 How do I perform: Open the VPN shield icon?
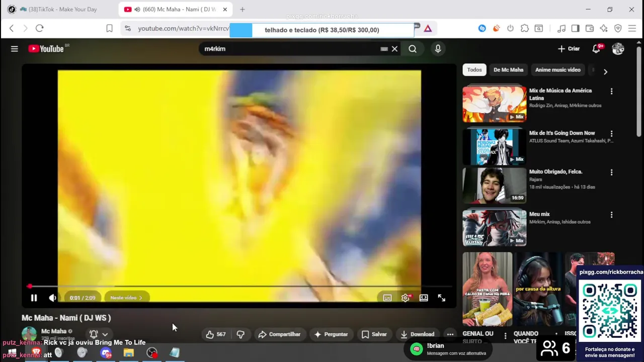click(618, 29)
